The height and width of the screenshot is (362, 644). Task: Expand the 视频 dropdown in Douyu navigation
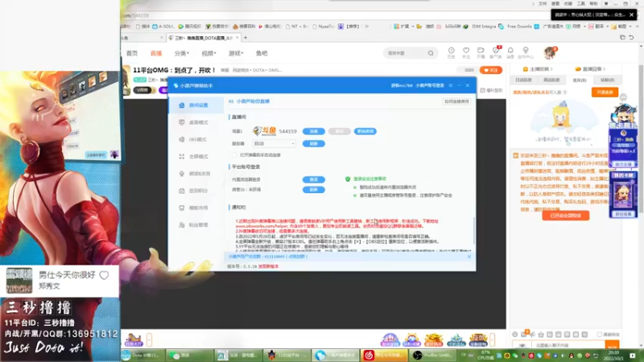(208, 53)
